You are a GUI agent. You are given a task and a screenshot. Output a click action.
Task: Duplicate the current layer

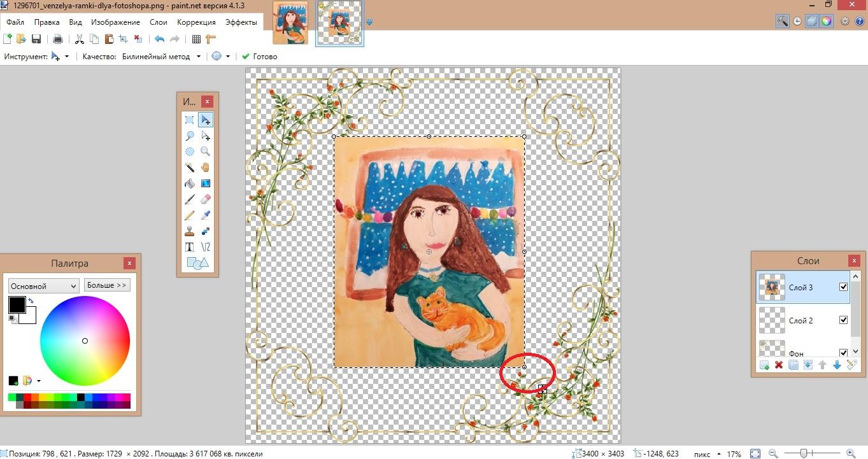[x=793, y=365]
